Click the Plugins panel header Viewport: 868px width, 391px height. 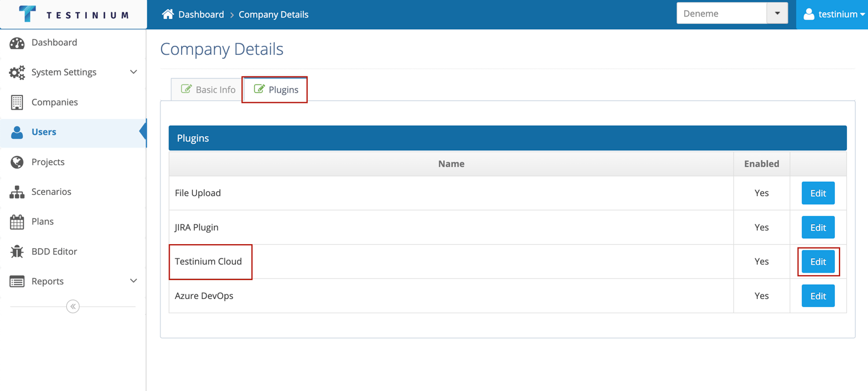pos(508,138)
